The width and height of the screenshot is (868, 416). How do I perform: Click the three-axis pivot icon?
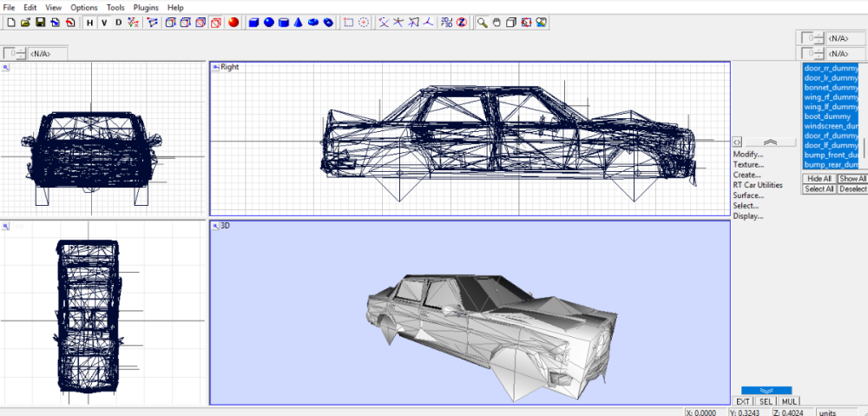pos(427,23)
